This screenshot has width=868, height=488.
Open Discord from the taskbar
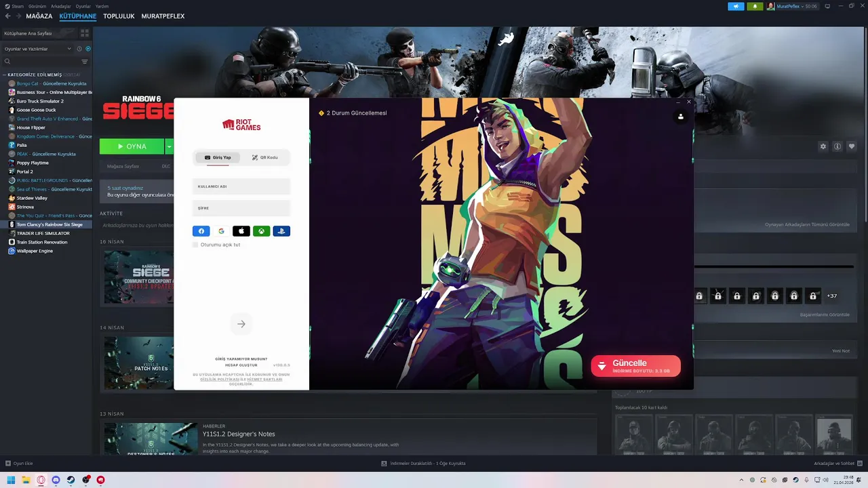pos(56,480)
